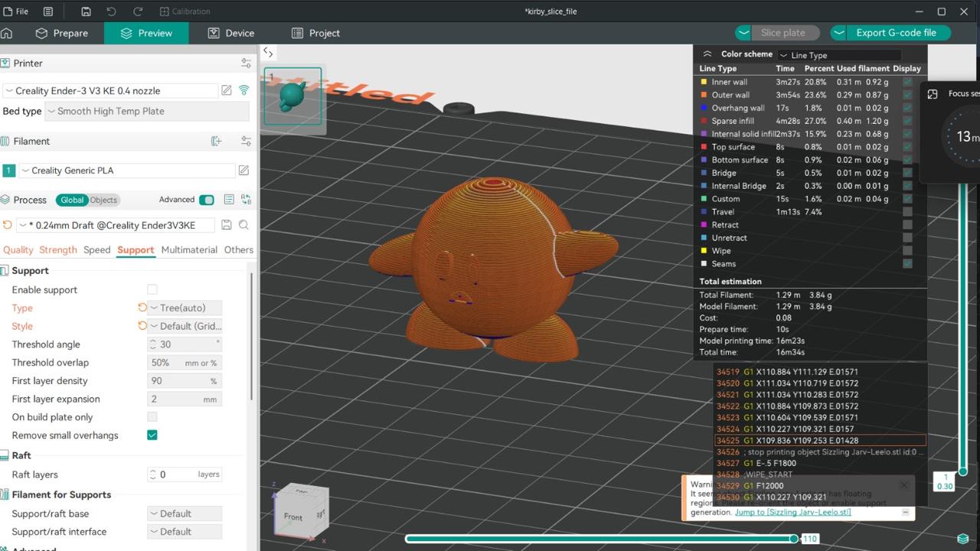Hide Inner wall lines in the display
Screen dimensions: 980x551
pyautogui.click(x=907, y=82)
